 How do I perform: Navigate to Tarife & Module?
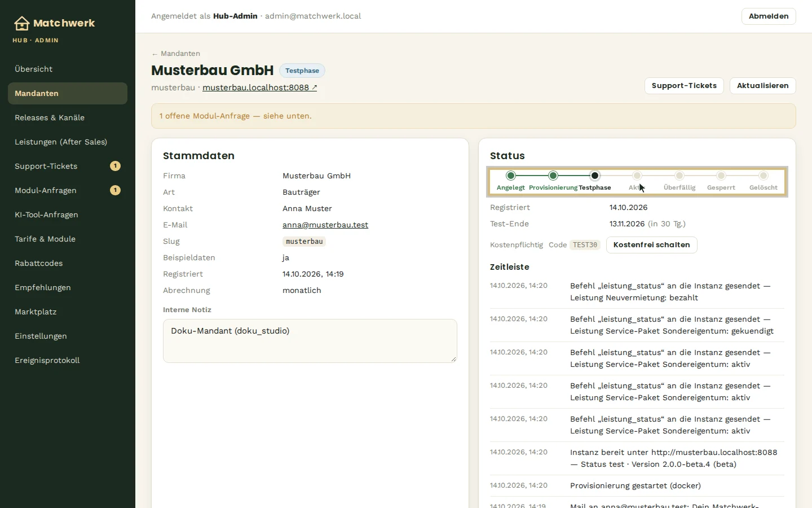coord(68,239)
